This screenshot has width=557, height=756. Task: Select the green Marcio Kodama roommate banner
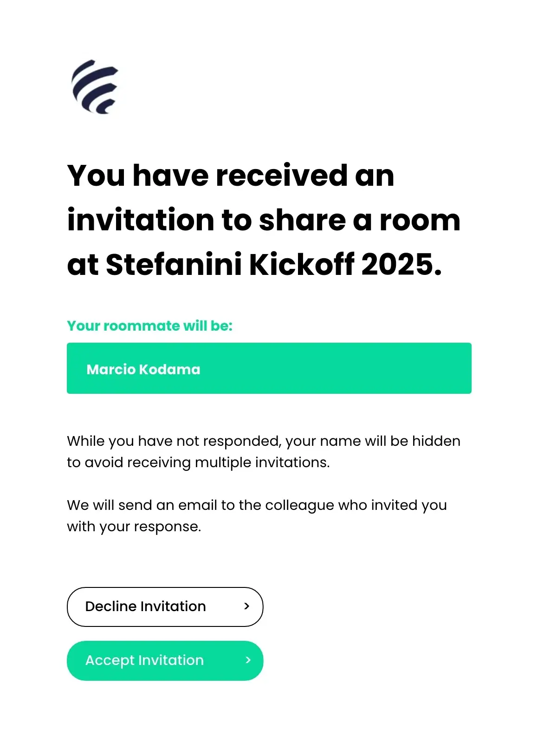[269, 368]
